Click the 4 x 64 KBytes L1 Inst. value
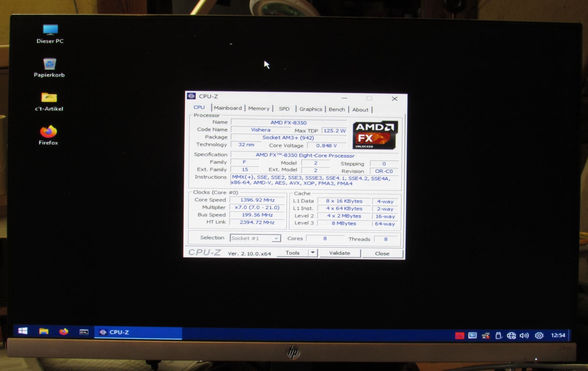 [x=344, y=209]
